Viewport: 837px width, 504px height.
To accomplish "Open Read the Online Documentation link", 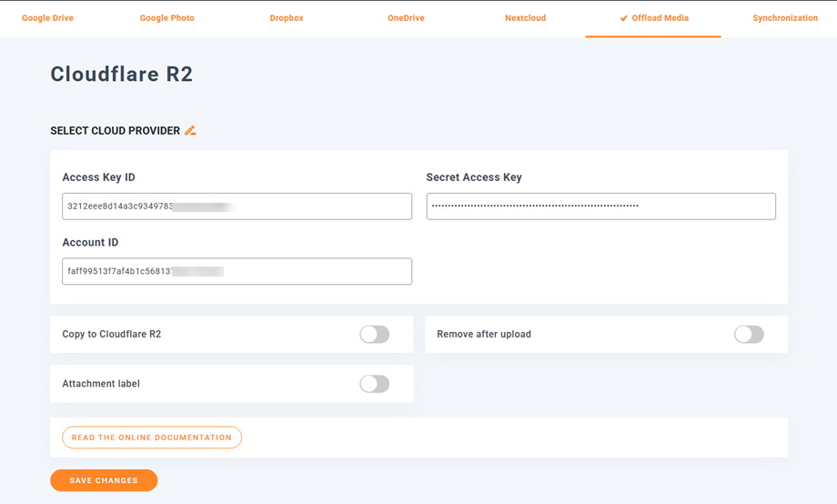I will 152,438.
